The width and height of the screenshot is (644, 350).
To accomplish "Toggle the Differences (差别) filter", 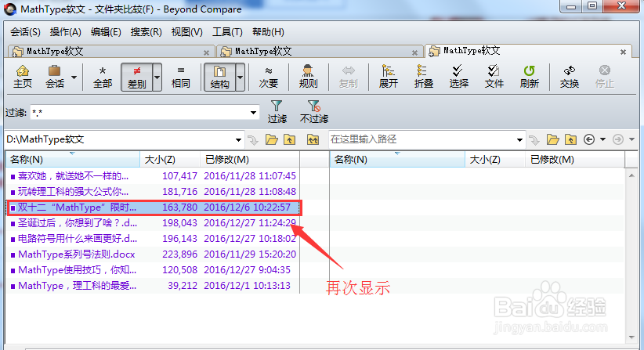I will point(137,77).
